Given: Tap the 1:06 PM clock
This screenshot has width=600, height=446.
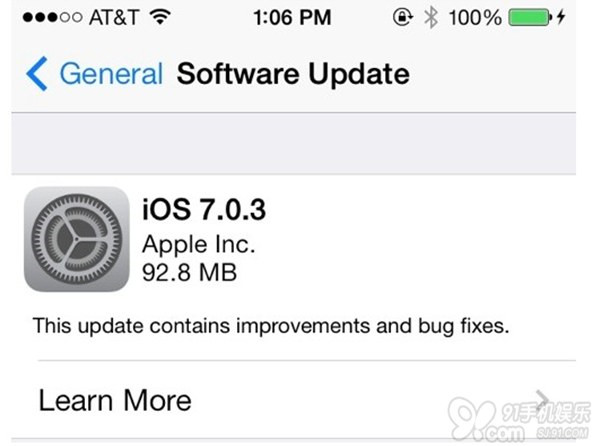Looking at the screenshot, I should tap(292, 18).
